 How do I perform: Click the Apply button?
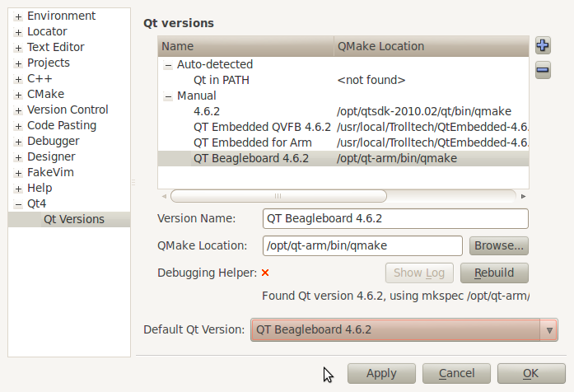pyautogui.click(x=381, y=373)
